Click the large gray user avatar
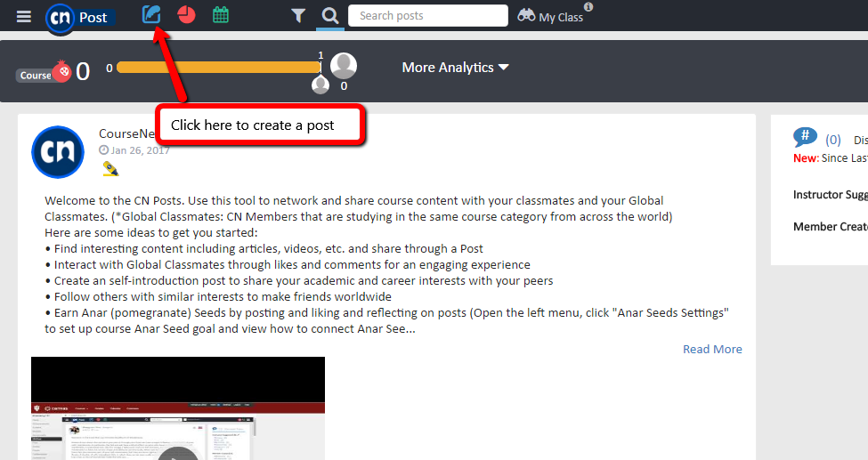 (344, 66)
